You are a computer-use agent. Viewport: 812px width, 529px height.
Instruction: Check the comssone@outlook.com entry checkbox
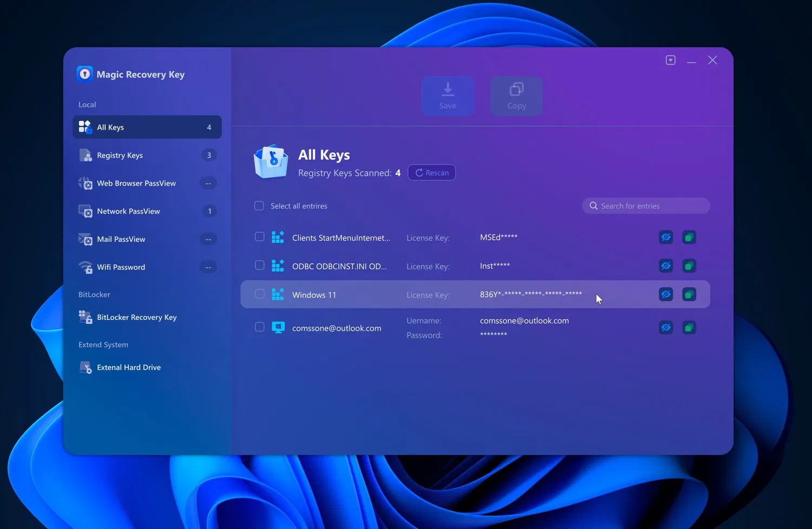[260, 327]
